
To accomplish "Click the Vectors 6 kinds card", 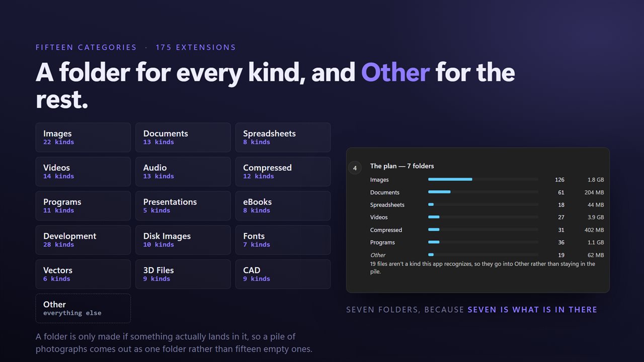I will 83,274.
